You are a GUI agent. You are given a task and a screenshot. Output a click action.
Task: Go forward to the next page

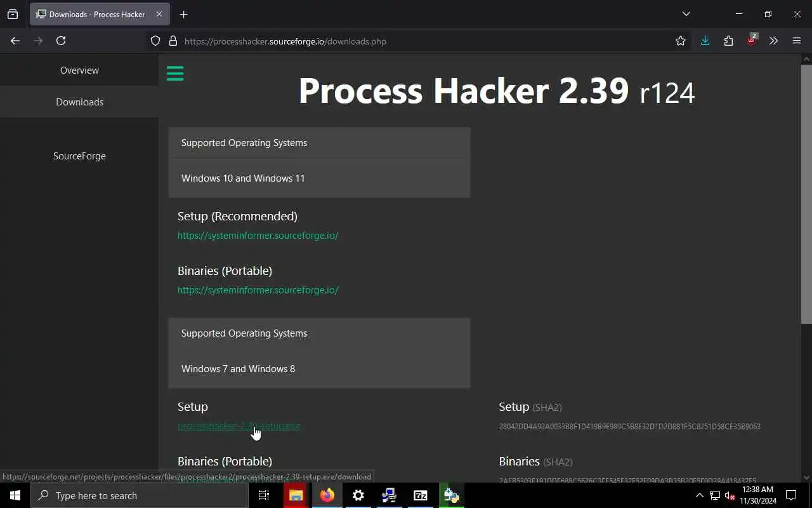(38, 41)
